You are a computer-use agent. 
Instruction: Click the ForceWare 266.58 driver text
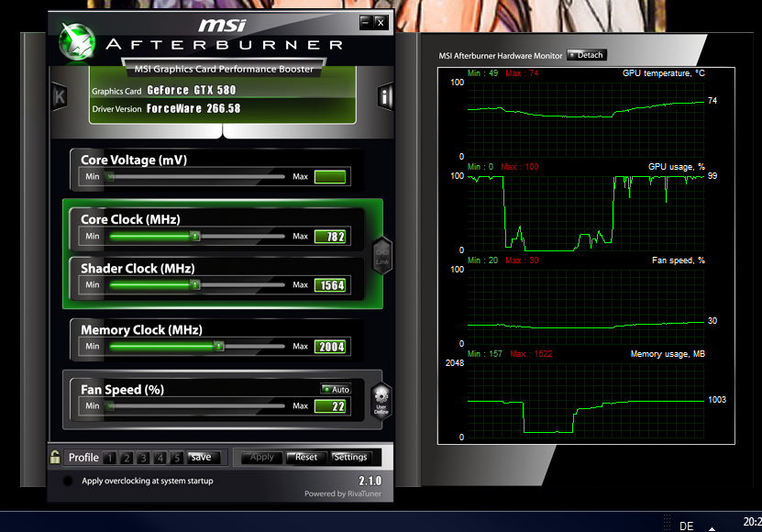tap(193, 108)
